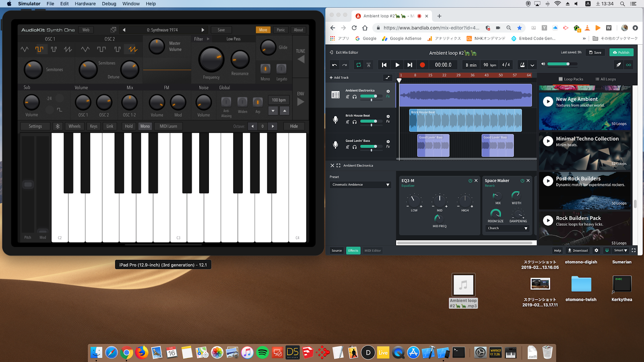Start recording in BandLab
This screenshot has width=644, height=362.
click(x=422, y=65)
